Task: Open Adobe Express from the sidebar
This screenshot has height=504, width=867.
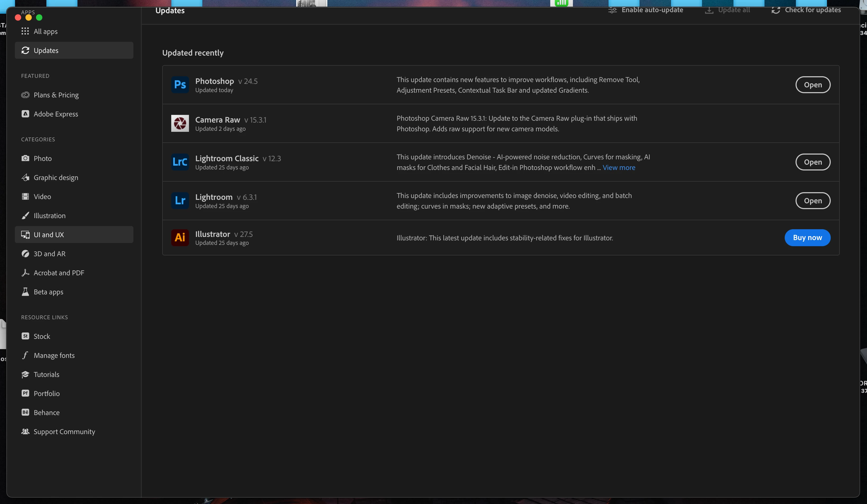Action: coord(55,114)
